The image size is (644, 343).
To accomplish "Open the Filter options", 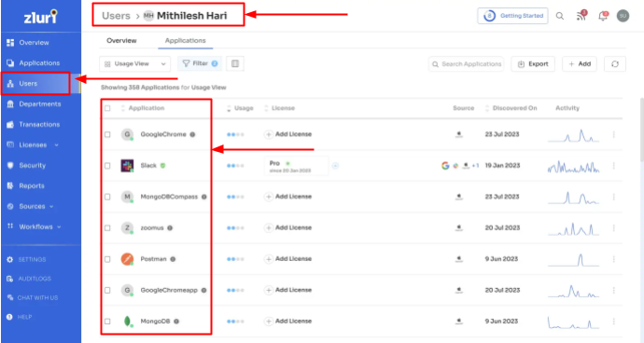I will pyautogui.click(x=200, y=63).
